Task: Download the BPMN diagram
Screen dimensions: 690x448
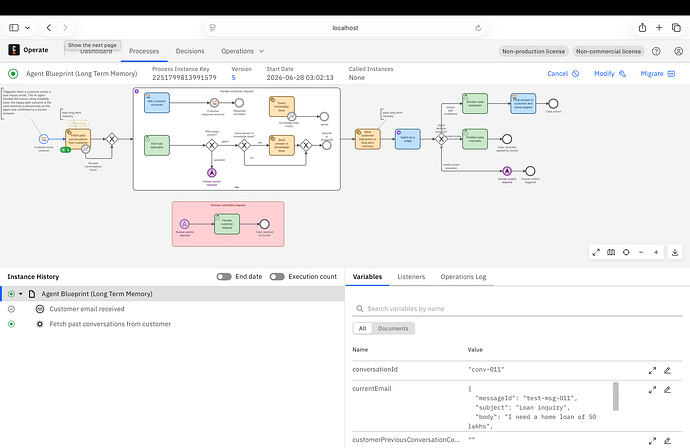Action: click(x=675, y=252)
